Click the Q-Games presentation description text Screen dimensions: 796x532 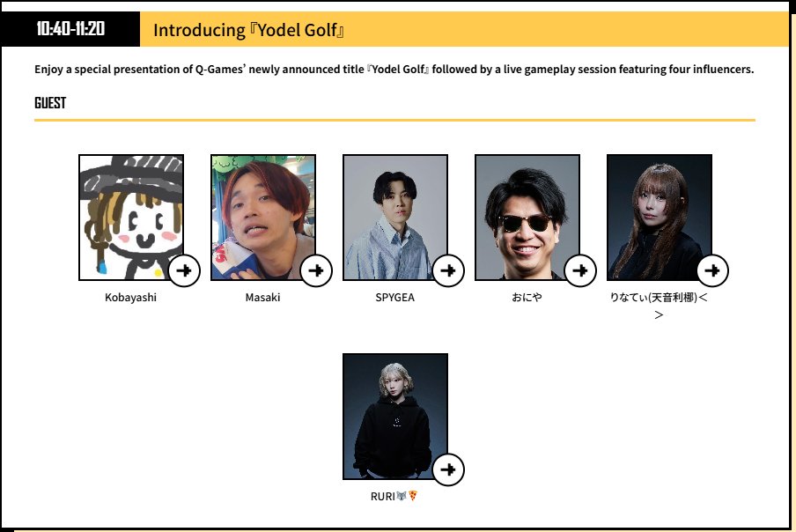[394, 69]
